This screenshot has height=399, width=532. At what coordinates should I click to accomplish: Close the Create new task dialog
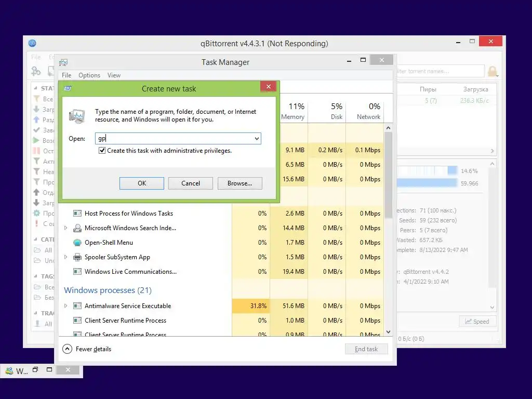tap(269, 87)
